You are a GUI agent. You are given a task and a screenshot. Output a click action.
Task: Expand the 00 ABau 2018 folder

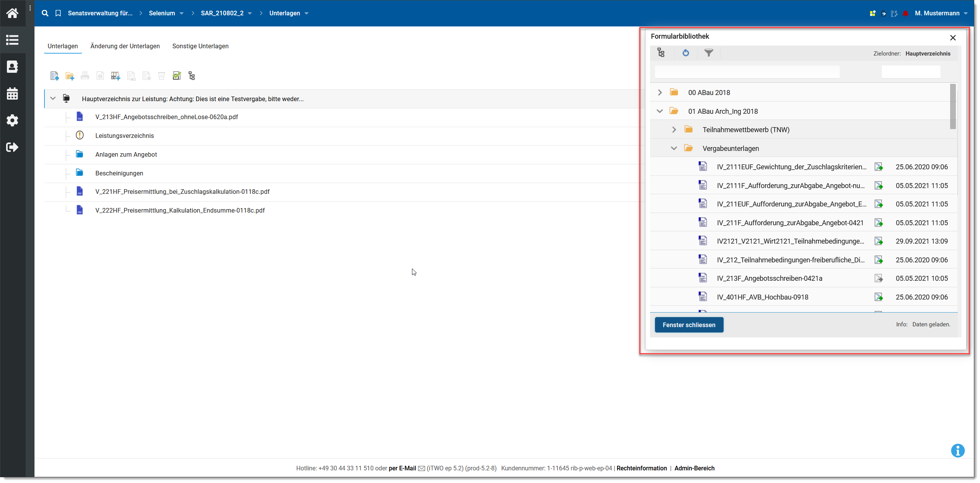point(660,92)
